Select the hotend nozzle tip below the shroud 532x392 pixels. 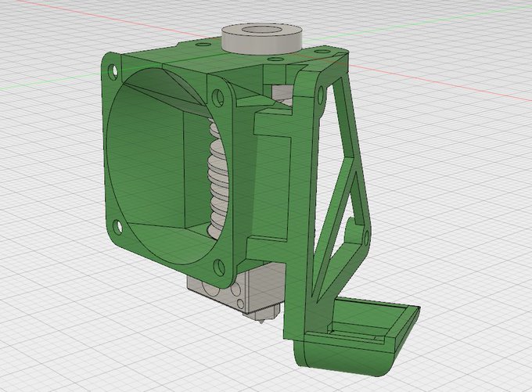[261, 315]
